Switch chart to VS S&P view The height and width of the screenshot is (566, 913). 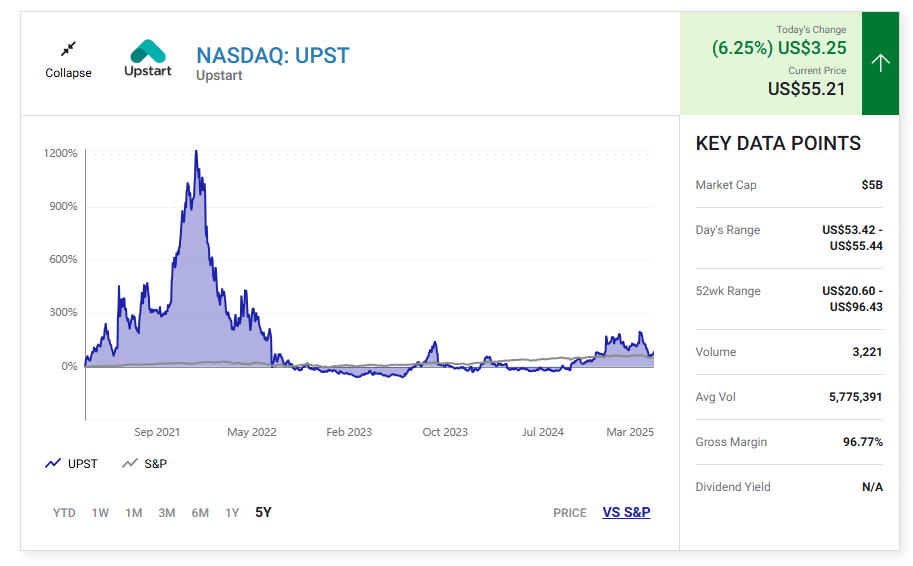(x=626, y=512)
